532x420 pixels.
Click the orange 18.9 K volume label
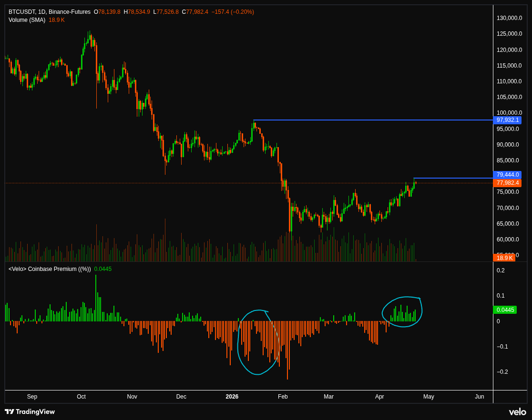(504, 258)
